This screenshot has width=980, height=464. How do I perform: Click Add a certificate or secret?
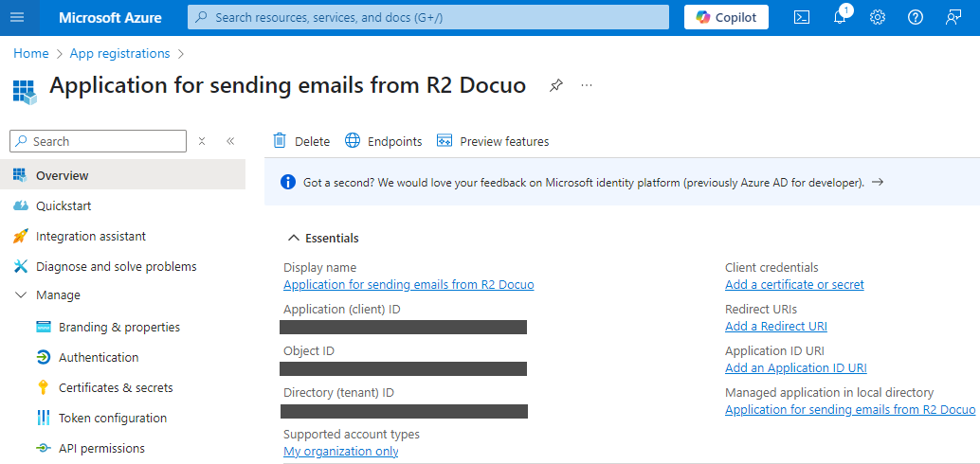tap(794, 285)
